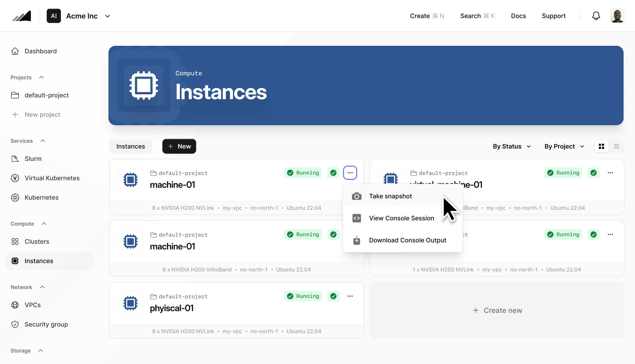The image size is (635, 364).
Task: Navigate to VPCs page
Action: [33, 305]
